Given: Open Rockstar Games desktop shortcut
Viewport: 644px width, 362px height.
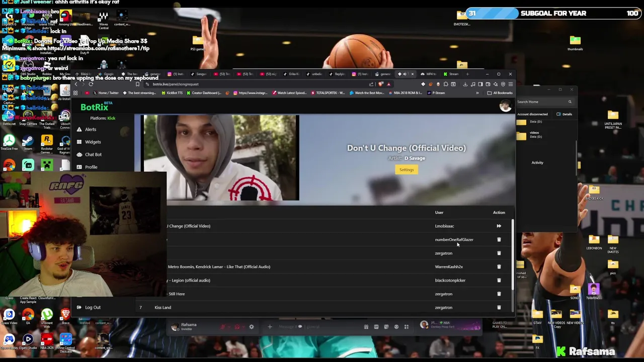Looking at the screenshot, I should tap(47, 143).
